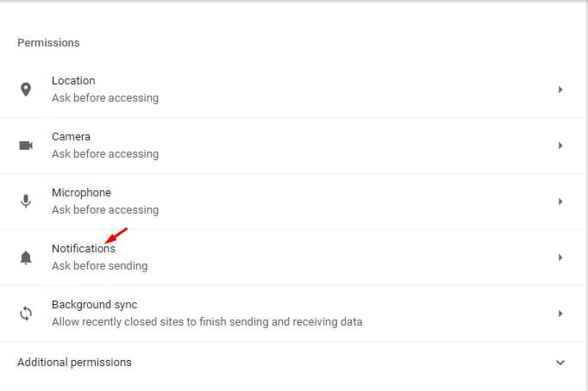Open Location row arrow

560,90
